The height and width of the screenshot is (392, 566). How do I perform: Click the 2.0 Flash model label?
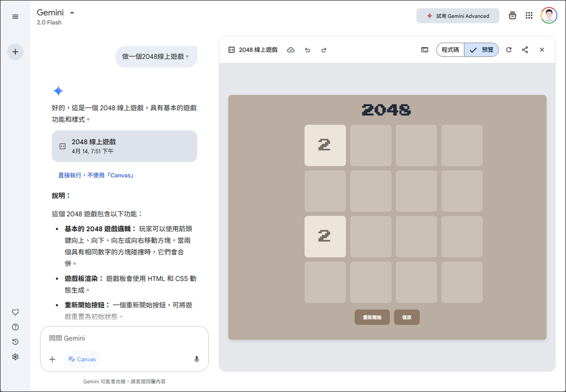point(49,22)
